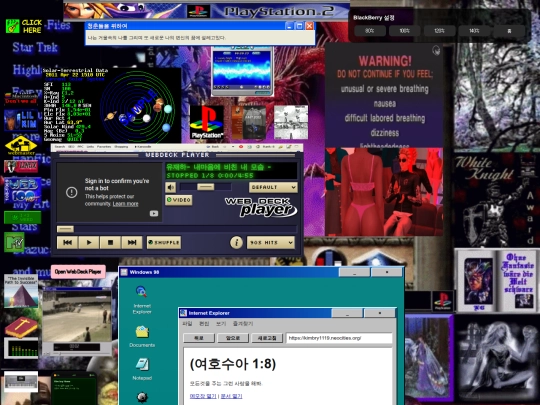Mute the Webdeck Player speaker icon
This screenshot has height=405, width=540.
pyautogui.click(x=170, y=187)
